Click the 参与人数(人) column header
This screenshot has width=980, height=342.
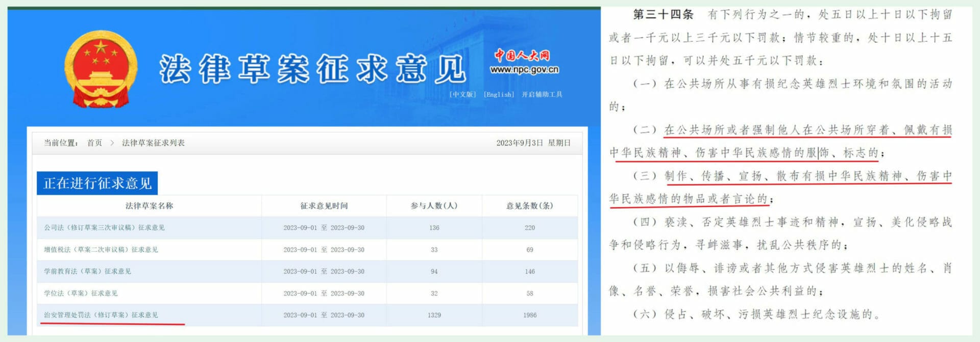(434, 206)
